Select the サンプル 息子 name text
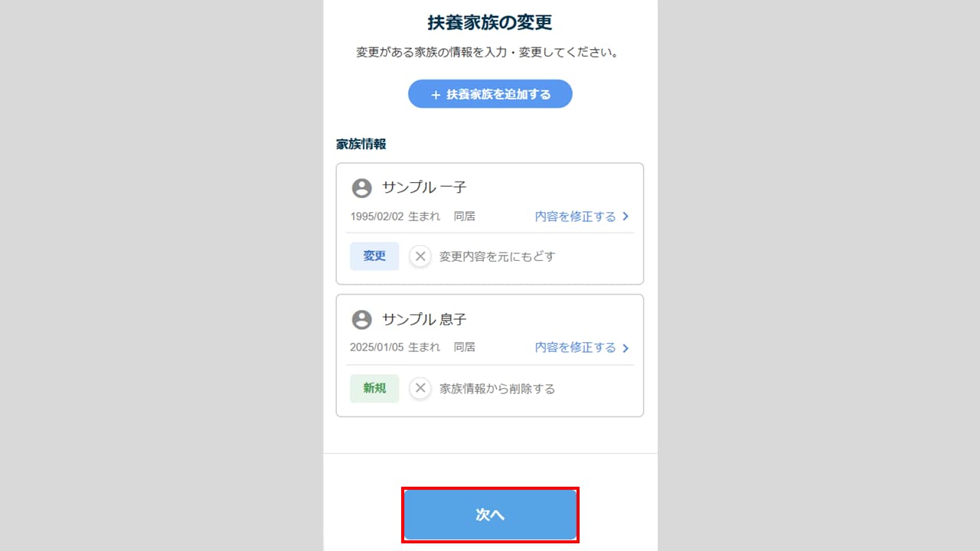This screenshot has height=551, width=980. click(424, 319)
